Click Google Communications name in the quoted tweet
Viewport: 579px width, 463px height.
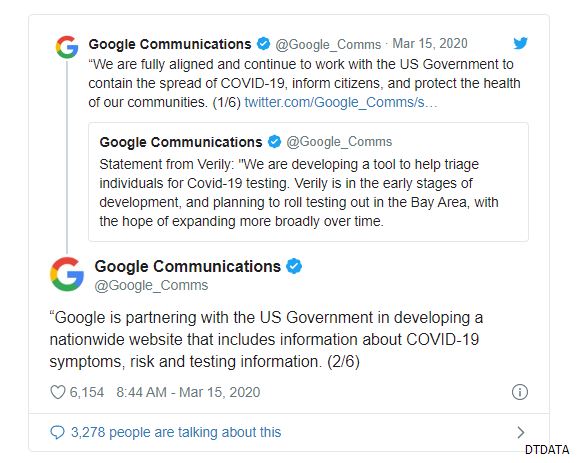tap(181, 142)
